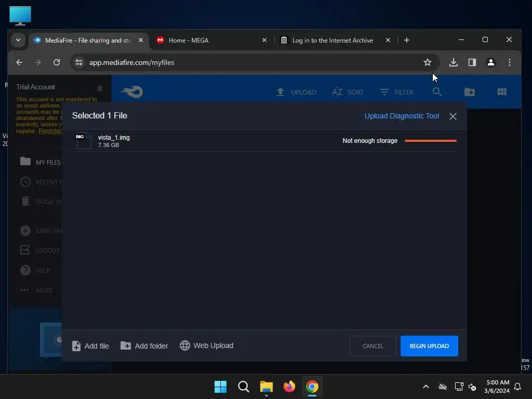Screen dimensions: 532x399
Task: Click the new folder icon in toolbar
Action: 470,92
